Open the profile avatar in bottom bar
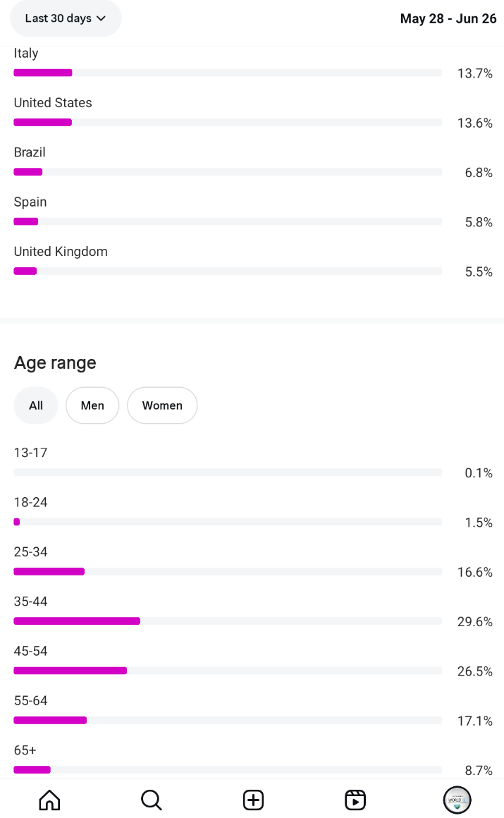Screen dimensions: 504x818 tap(457, 800)
